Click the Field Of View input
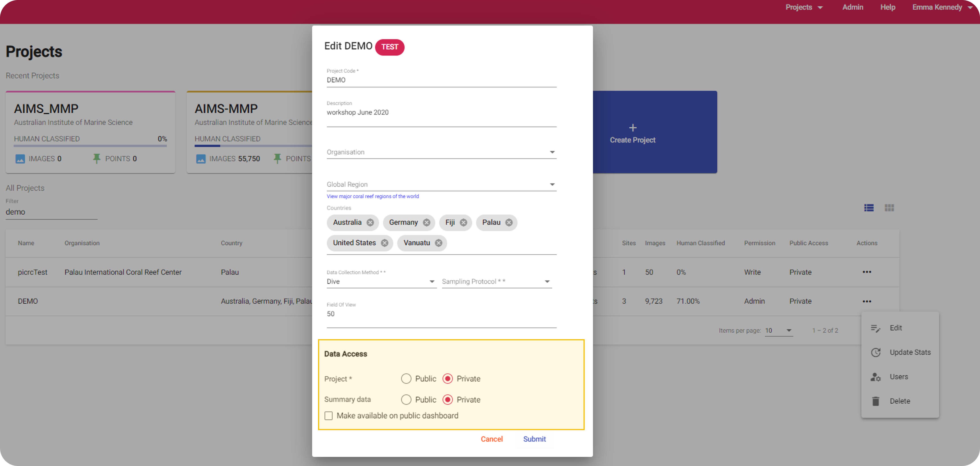 [x=441, y=314]
